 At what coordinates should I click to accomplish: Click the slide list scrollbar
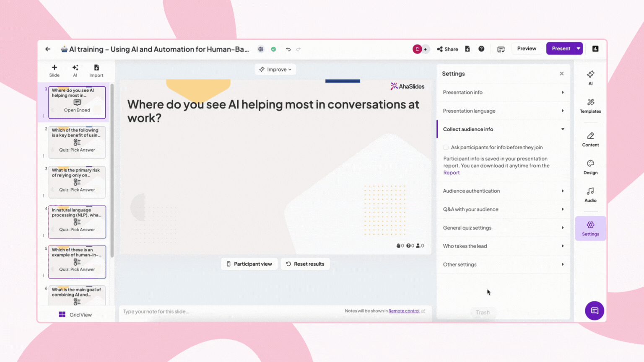click(112, 171)
